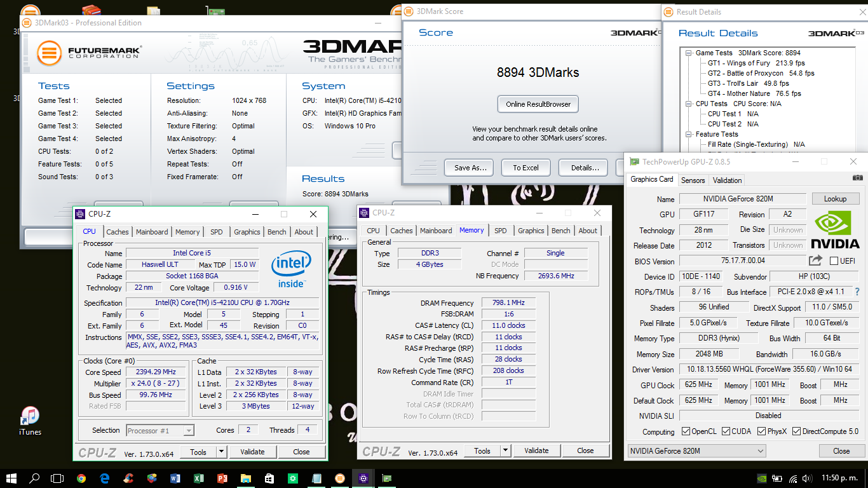Screen dimensions: 868x488
Task: Click the GPU-Z BIOS export share icon
Action: click(815, 261)
